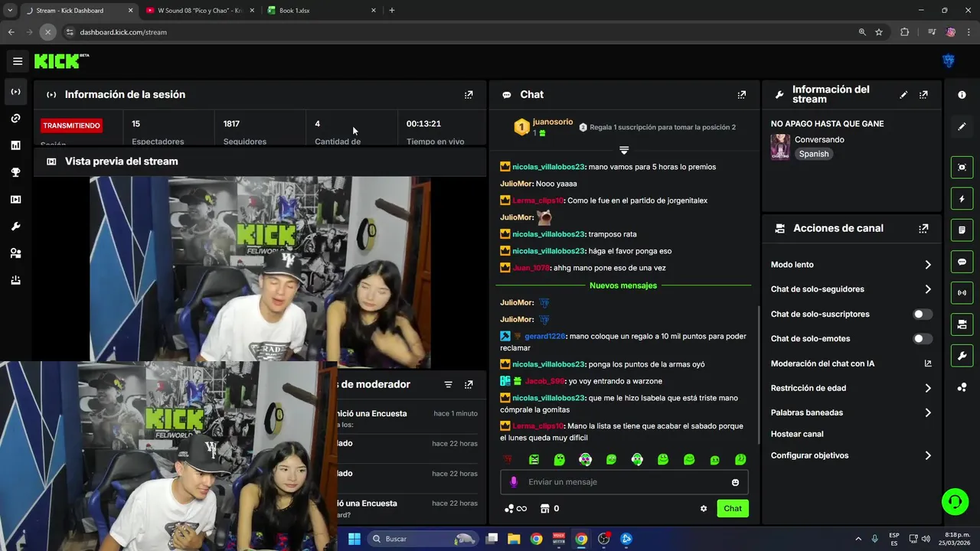Click the purple microphone icon in the message box
980x551 pixels.
click(514, 482)
